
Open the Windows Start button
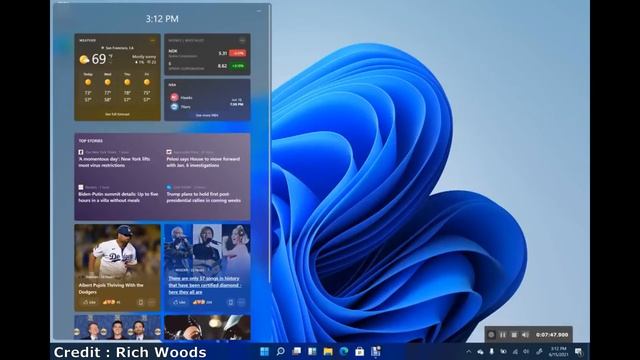pyautogui.click(x=264, y=351)
